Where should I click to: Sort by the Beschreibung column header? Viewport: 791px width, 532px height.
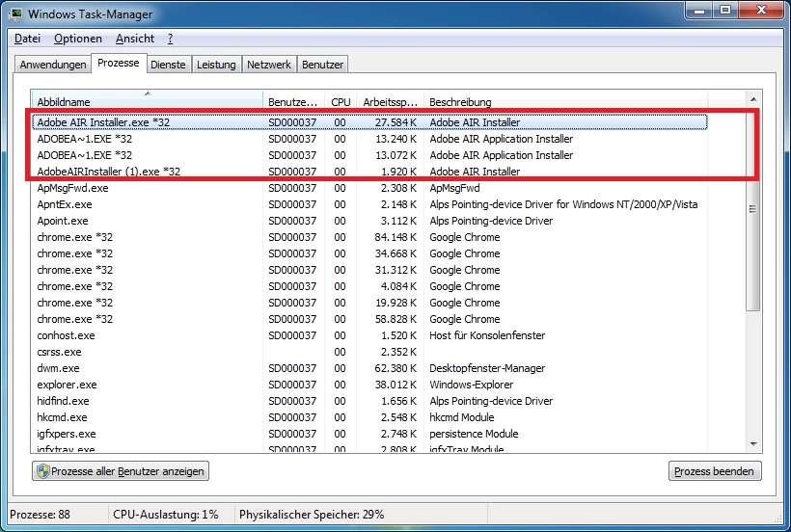565,102
